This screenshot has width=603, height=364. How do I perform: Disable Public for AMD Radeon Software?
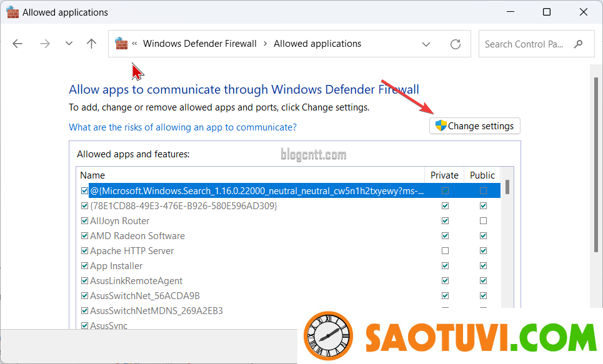(484, 235)
